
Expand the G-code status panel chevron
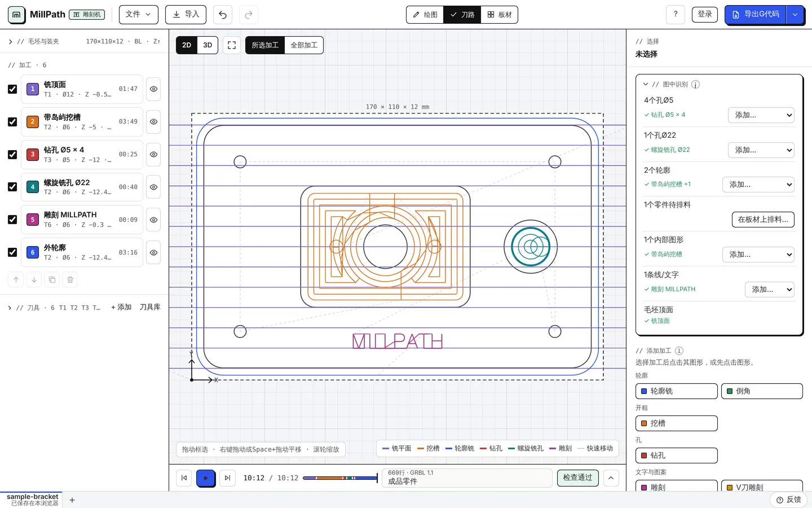(611, 478)
